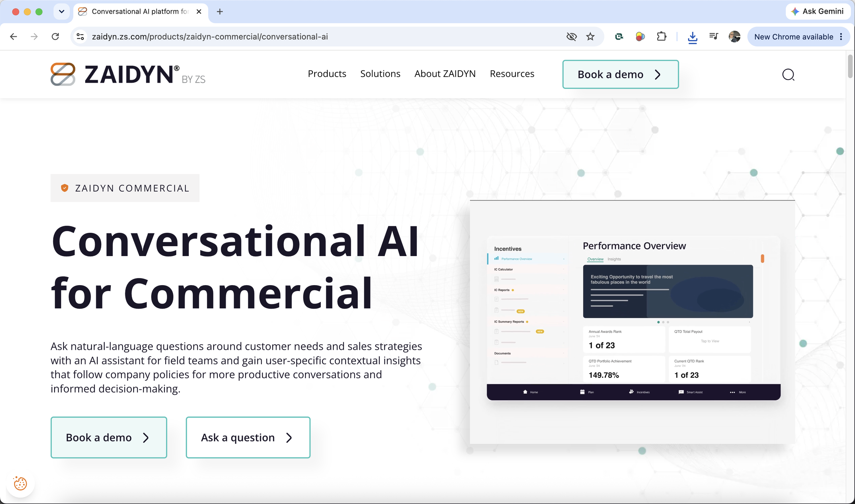Image resolution: width=855 pixels, height=504 pixels.
Task: Open the media controls icon in toolbar
Action: [713, 36]
